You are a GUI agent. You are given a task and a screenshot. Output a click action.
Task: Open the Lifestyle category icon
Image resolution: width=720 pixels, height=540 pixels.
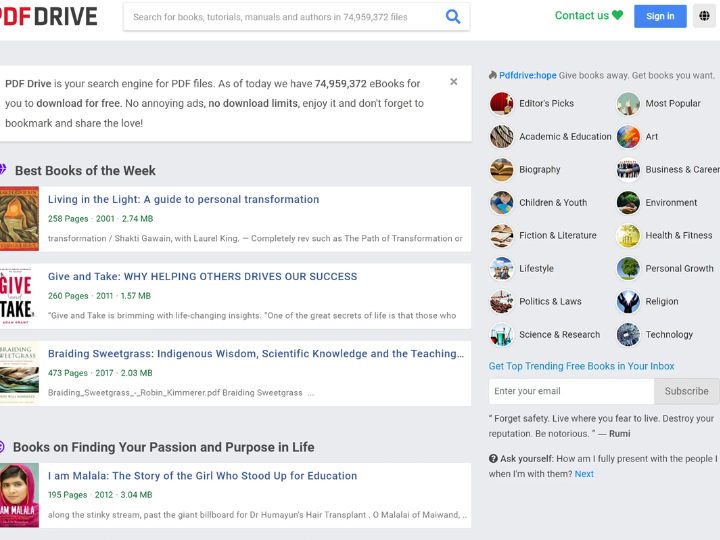click(x=501, y=269)
